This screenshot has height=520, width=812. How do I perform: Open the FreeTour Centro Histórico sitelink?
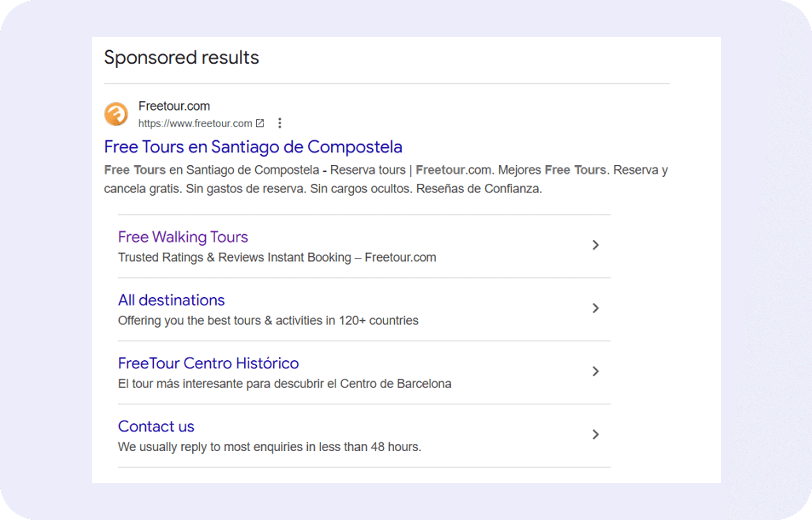point(209,363)
